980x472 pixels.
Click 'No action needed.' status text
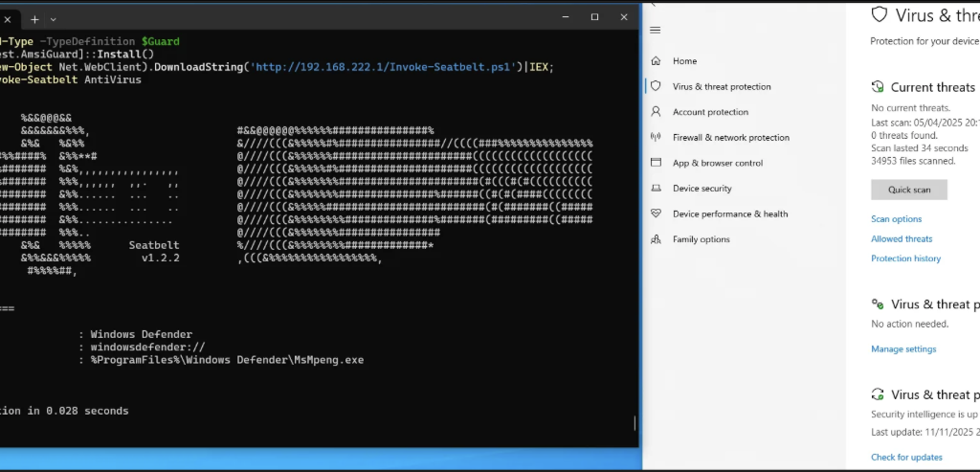click(909, 324)
